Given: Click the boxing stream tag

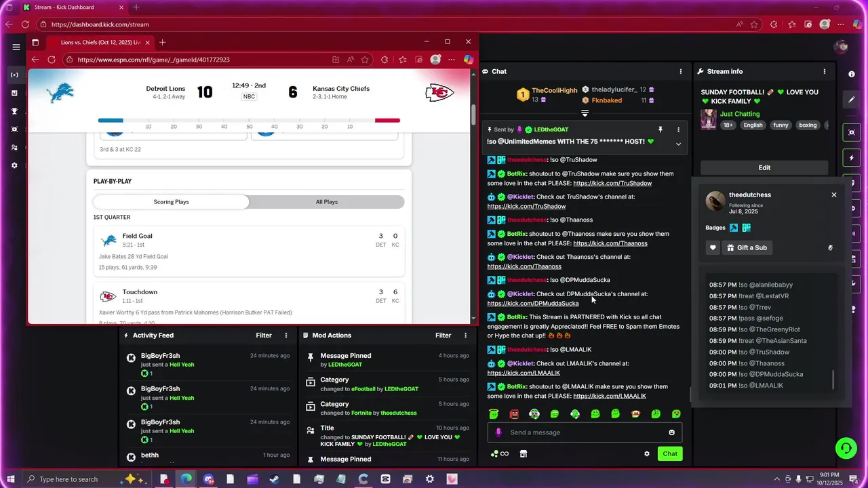Looking at the screenshot, I should pos(808,125).
